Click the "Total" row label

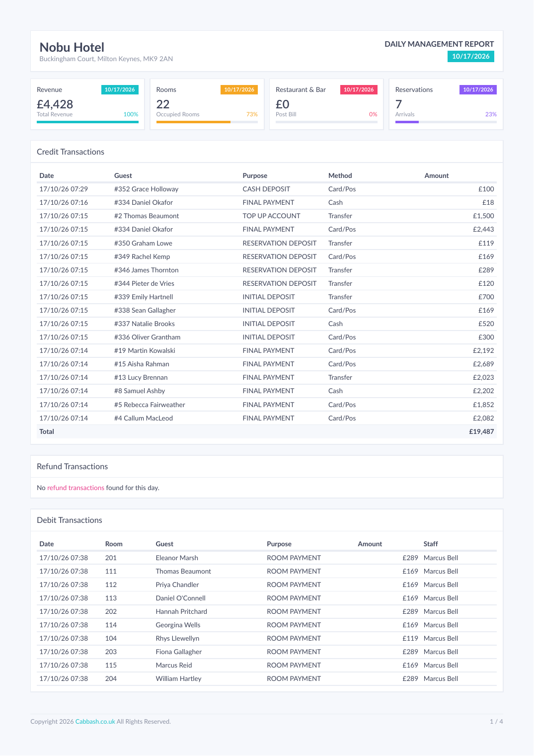pyautogui.click(x=47, y=432)
